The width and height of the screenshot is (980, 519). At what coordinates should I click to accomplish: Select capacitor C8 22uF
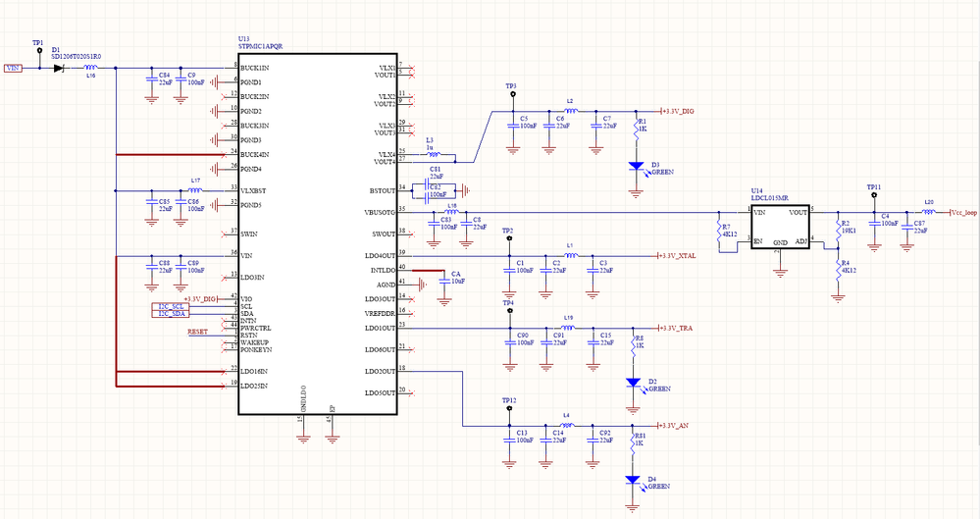(x=466, y=224)
